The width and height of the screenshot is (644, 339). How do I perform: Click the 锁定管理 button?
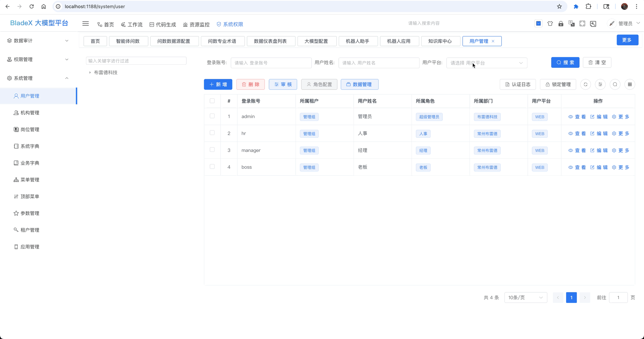(x=558, y=84)
